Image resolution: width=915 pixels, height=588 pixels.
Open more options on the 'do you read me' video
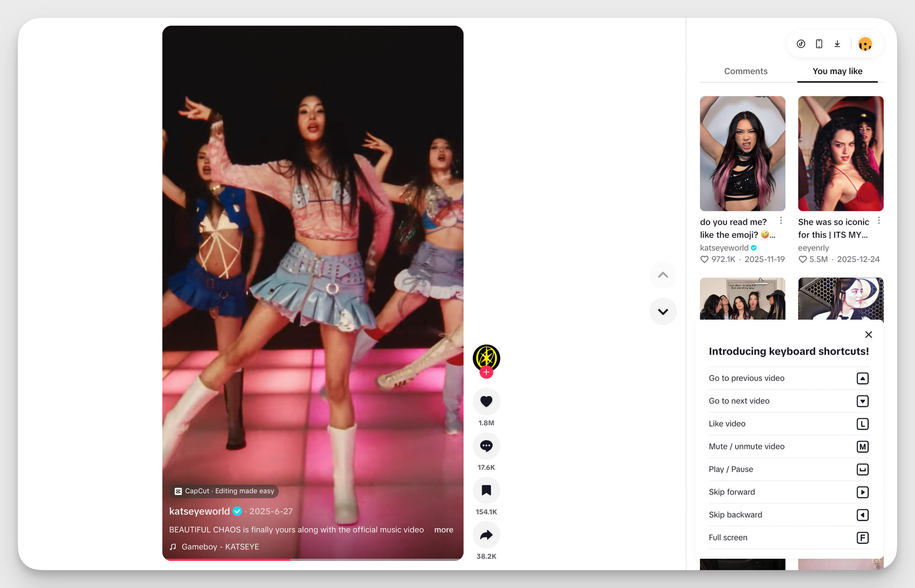point(781,220)
